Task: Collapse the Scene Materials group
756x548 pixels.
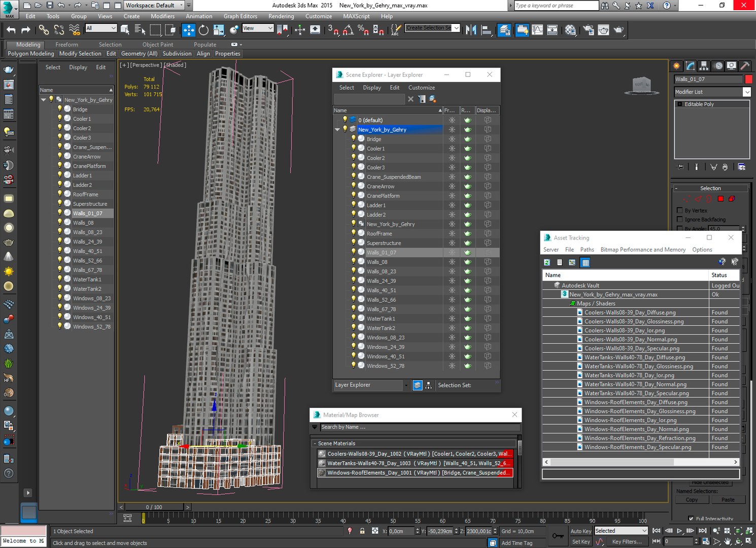Action: [x=315, y=443]
